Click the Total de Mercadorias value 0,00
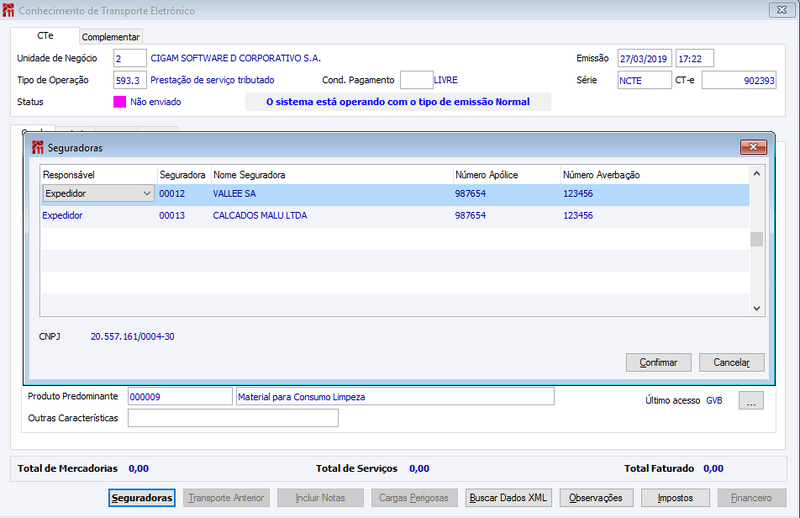 [139, 468]
